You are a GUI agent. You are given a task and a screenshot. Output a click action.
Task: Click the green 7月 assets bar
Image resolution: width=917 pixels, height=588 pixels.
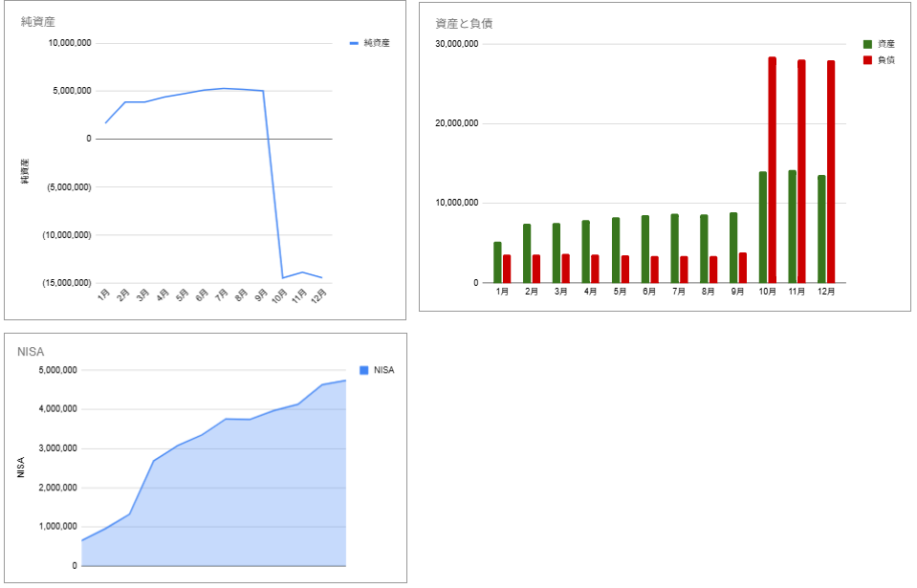[674, 249]
